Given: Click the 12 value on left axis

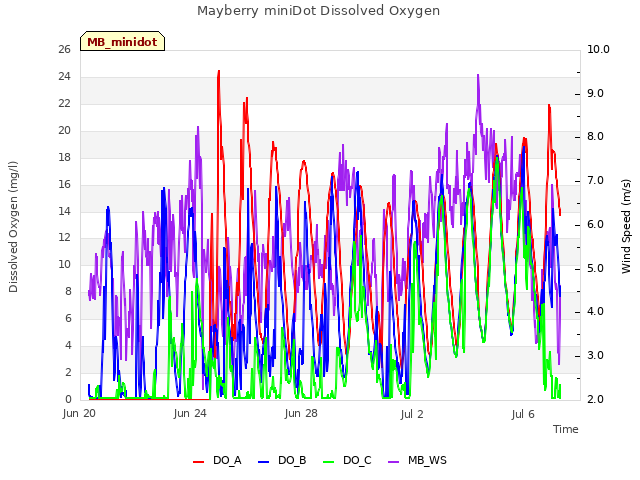Looking at the screenshot, I should pos(64,237).
